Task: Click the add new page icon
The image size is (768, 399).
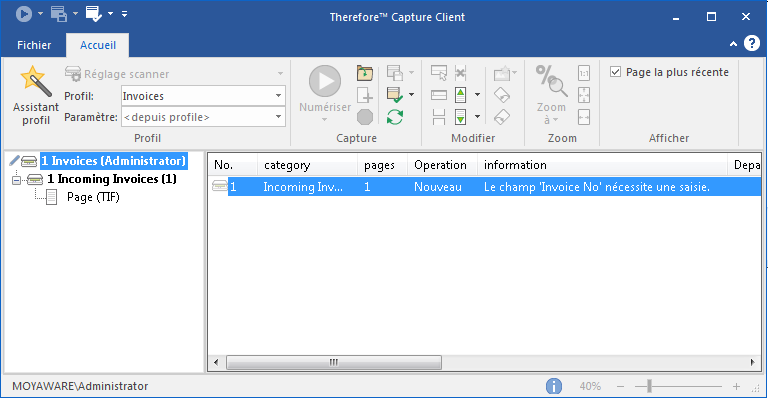Action: tap(364, 95)
